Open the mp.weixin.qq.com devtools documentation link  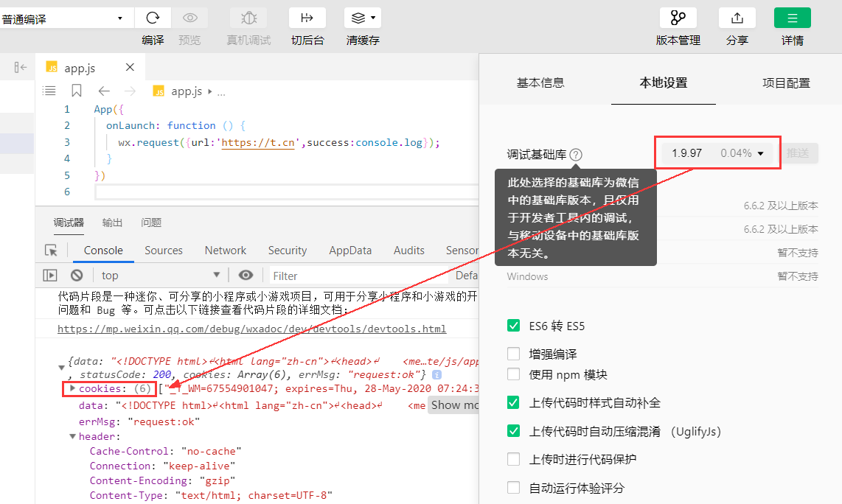[252, 329]
